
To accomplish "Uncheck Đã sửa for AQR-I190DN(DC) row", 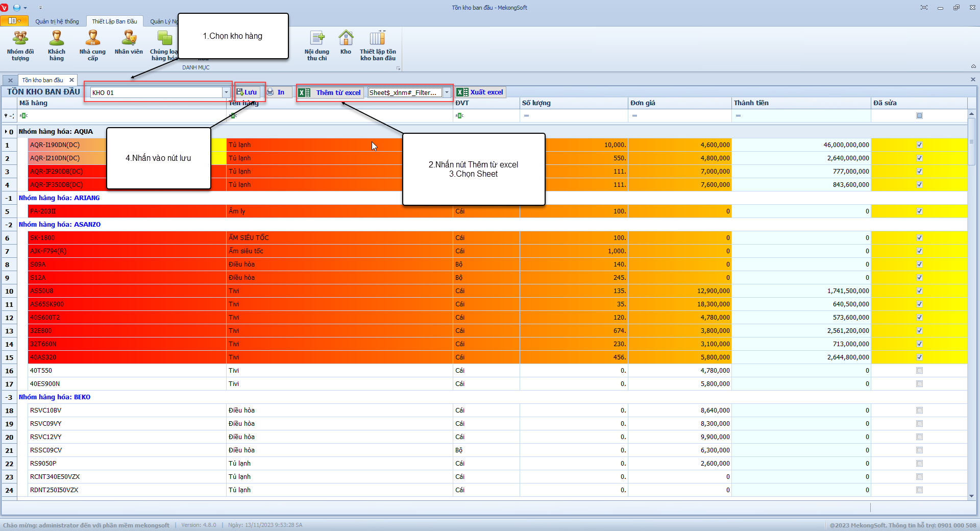I will click(919, 145).
